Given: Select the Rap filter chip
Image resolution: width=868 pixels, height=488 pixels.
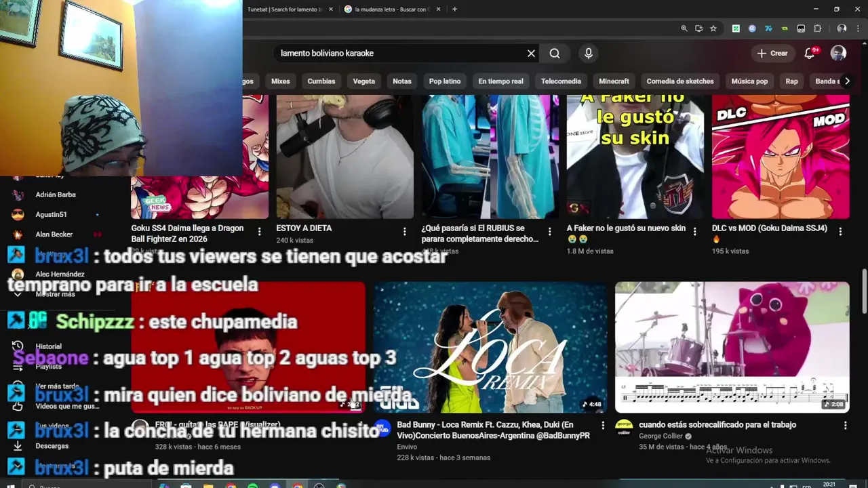Looking at the screenshot, I should pos(791,81).
